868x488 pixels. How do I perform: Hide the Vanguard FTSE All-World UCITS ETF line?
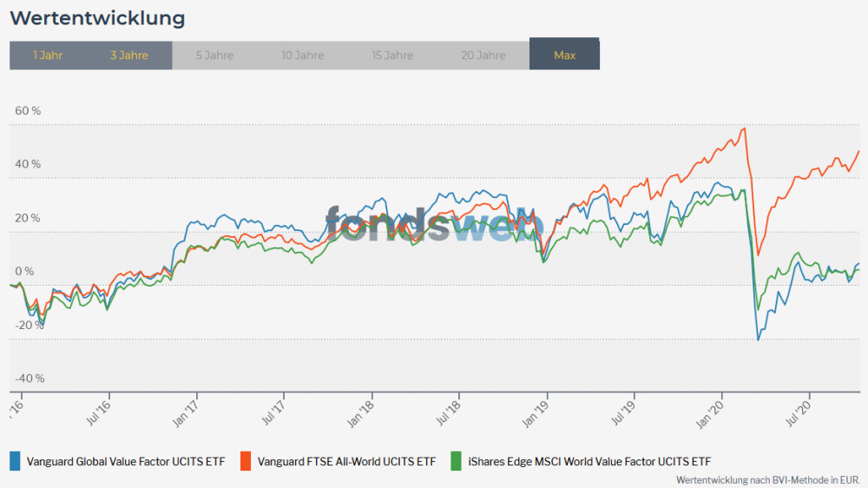[345, 461]
